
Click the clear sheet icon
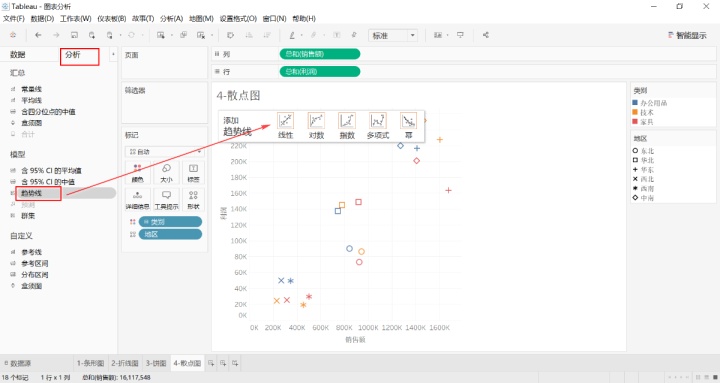point(201,35)
